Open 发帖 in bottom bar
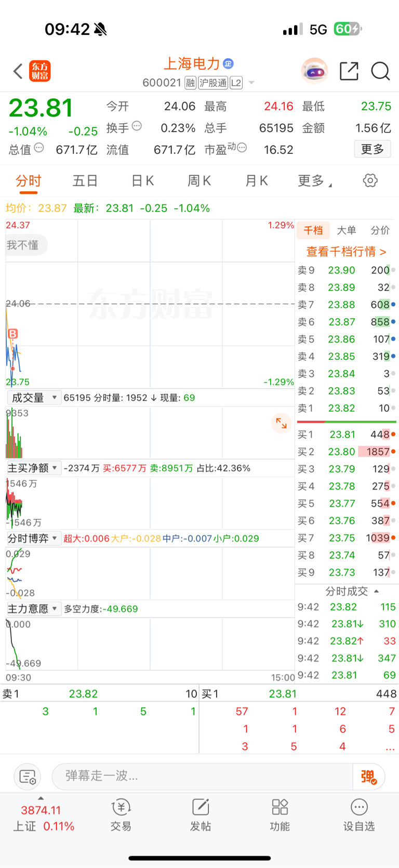The height and width of the screenshot is (868, 399). 200,815
